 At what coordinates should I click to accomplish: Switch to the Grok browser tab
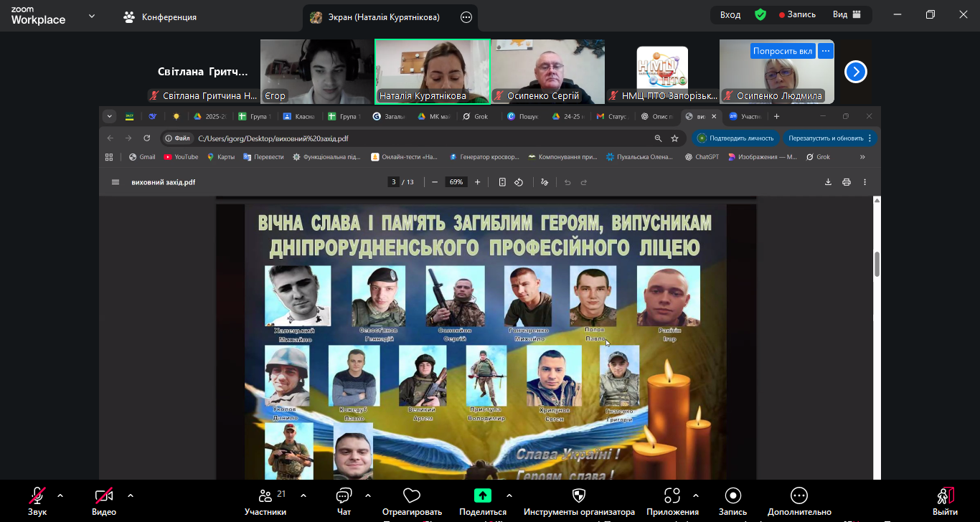(x=476, y=116)
